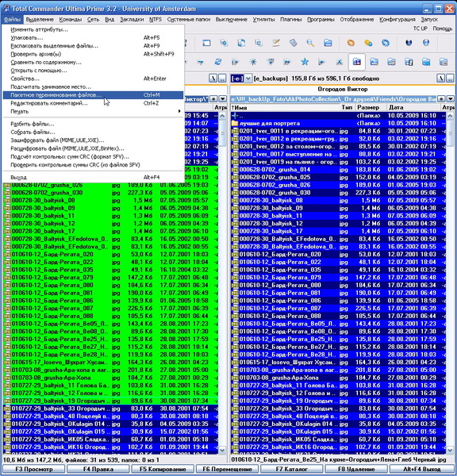The image size is (457, 476).
Task: Click the magnifying glass search icon in toolbar
Action: (x=310, y=43)
